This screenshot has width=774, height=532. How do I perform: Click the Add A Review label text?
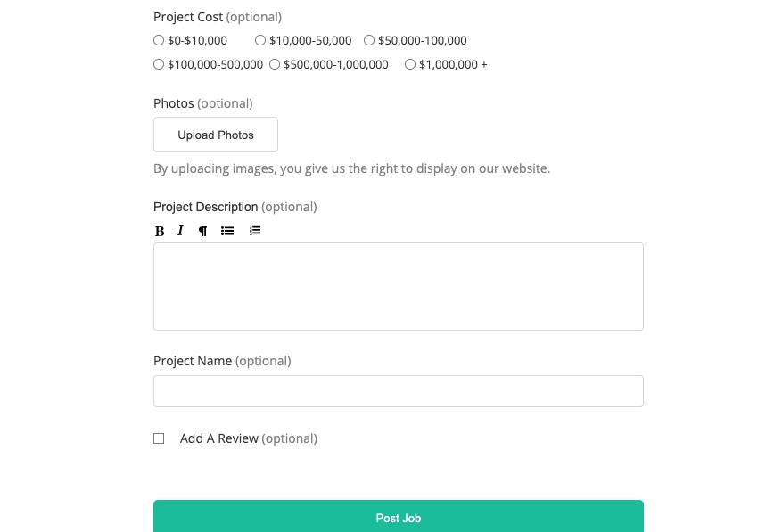pos(218,438)
